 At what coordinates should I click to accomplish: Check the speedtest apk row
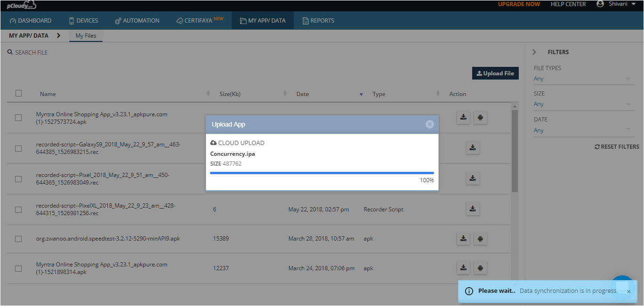point(18,239)
